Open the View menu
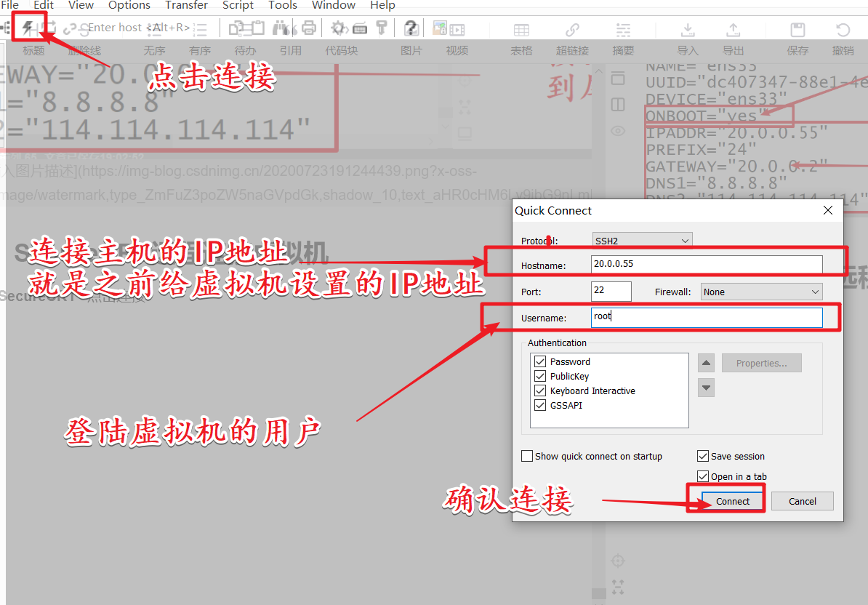 tap(81, 6)
